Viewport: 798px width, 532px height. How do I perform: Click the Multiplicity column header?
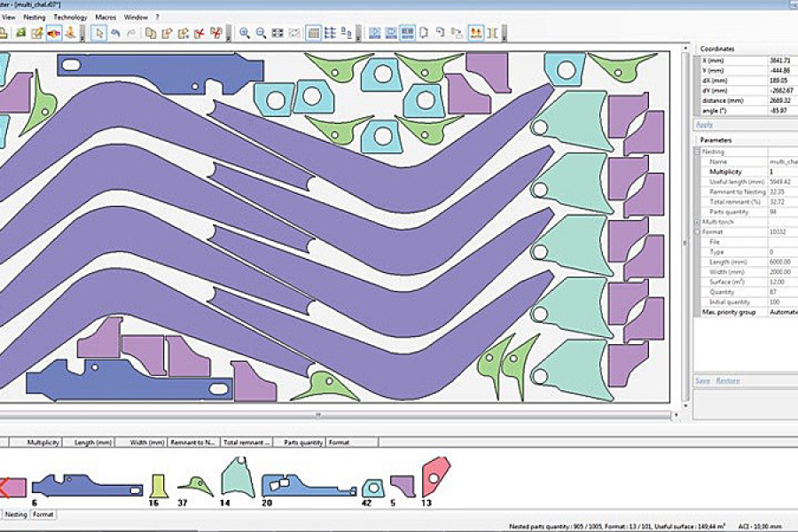click(36, 442)
